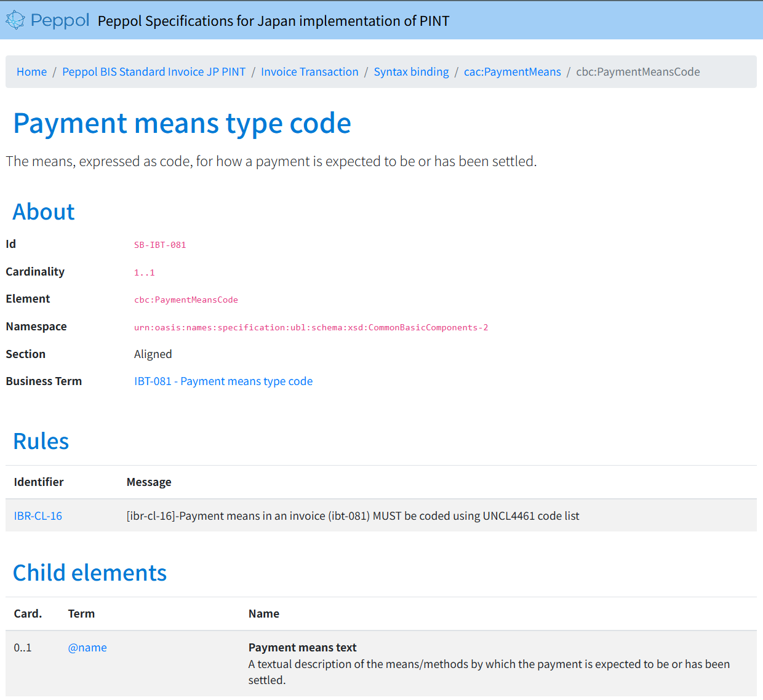The image size is (763, 700).
Task: Click the Card. column header
Action: pyautogui.click(x=28, y=614)
